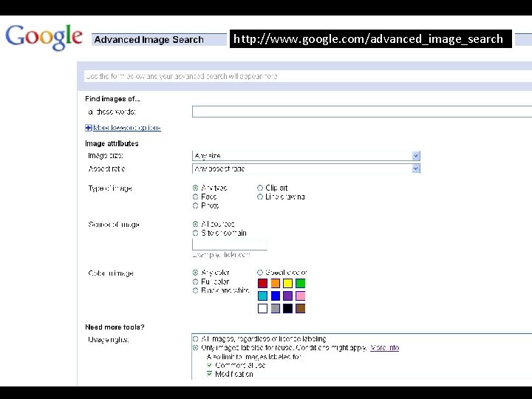
Task: Select Only images labeled for reuse
Action: point(195,348)
